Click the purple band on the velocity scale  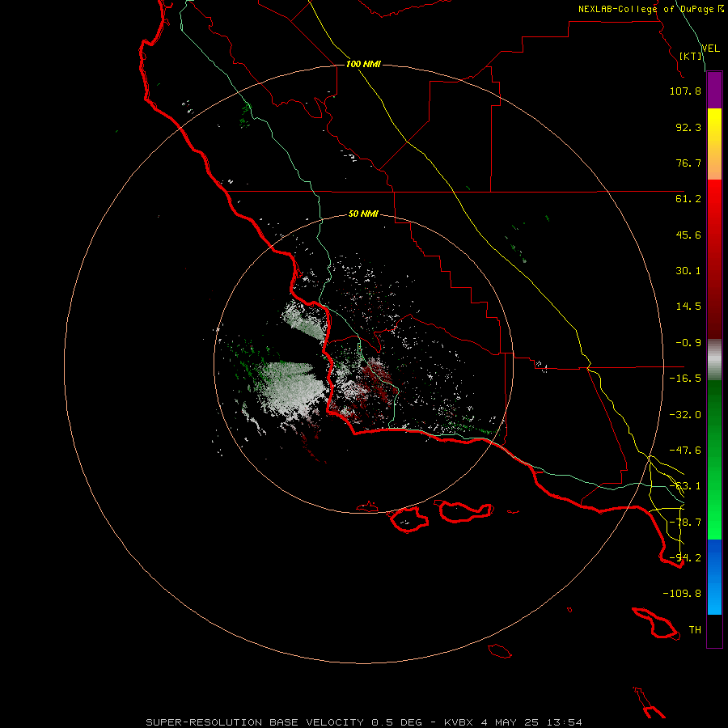coord(714,90)
